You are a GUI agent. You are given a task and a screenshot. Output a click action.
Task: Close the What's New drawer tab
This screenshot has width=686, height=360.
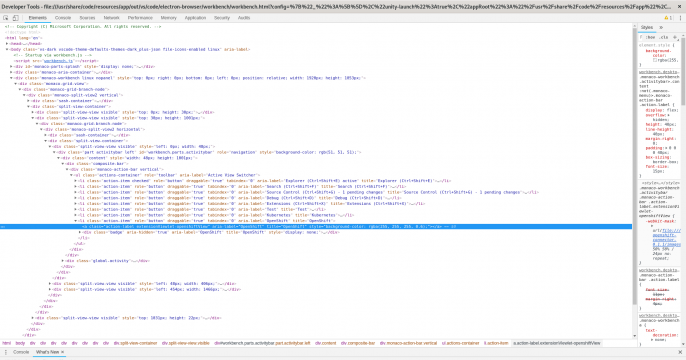click(63, 352)
